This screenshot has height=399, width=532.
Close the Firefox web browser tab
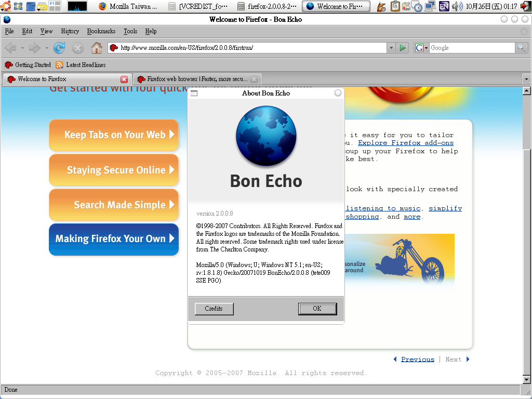[254, 79]
